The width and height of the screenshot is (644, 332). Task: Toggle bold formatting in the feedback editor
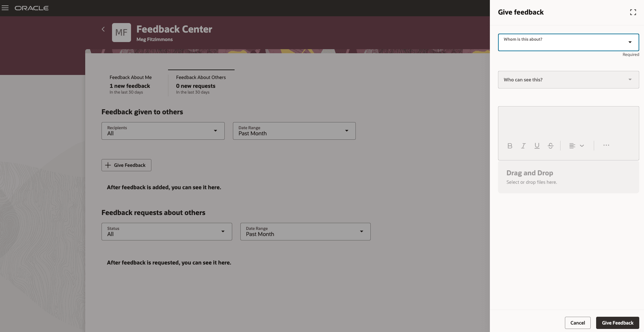pyautogui.click(x=510, y=145)
